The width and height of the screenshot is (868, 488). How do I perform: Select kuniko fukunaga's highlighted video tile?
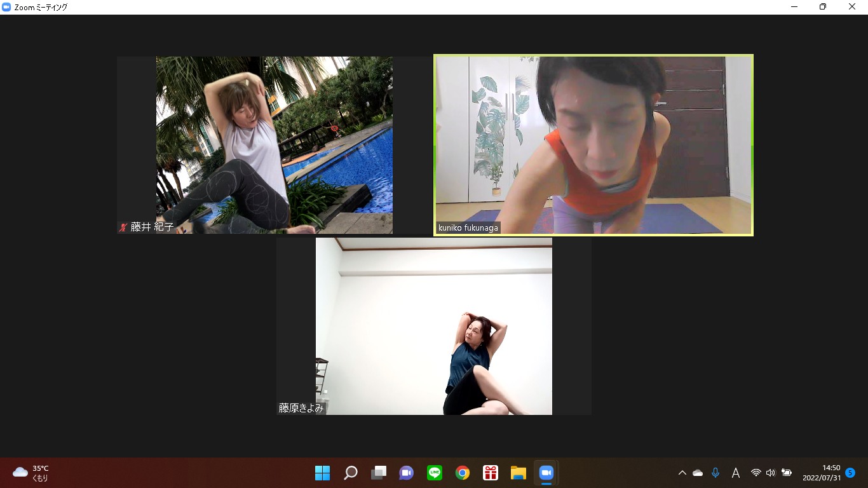[593, 145]
